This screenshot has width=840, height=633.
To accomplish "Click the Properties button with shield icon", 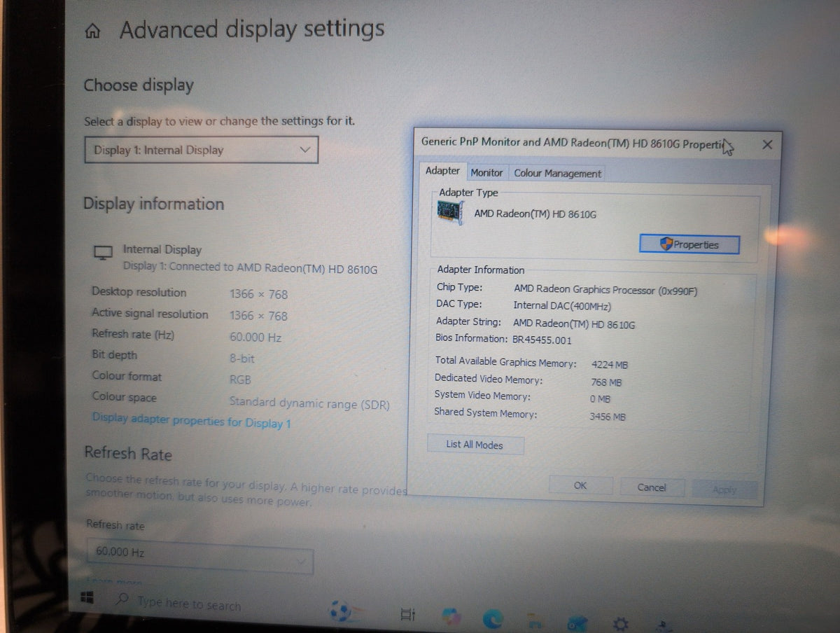I will [x=689, y=244].
